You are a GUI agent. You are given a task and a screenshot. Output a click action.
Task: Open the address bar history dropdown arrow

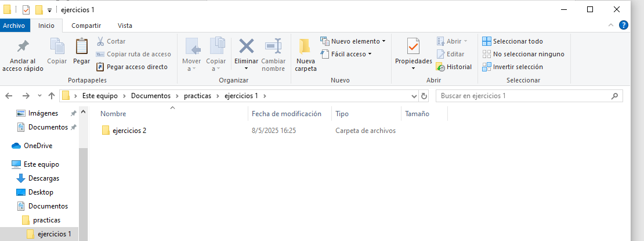tap(414, 96)
